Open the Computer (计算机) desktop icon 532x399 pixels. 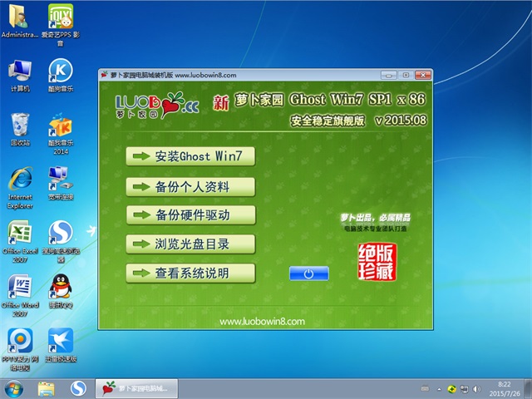click(x=20, y=76)
